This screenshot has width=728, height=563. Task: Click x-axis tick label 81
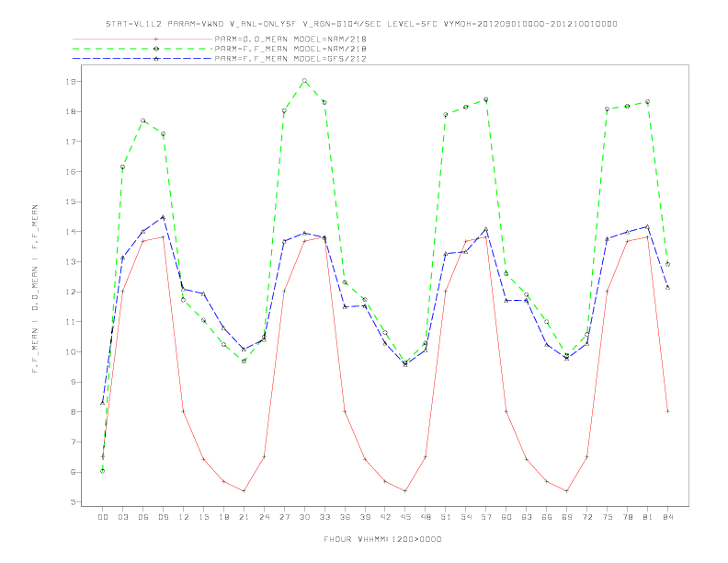(x=648, y=517)
